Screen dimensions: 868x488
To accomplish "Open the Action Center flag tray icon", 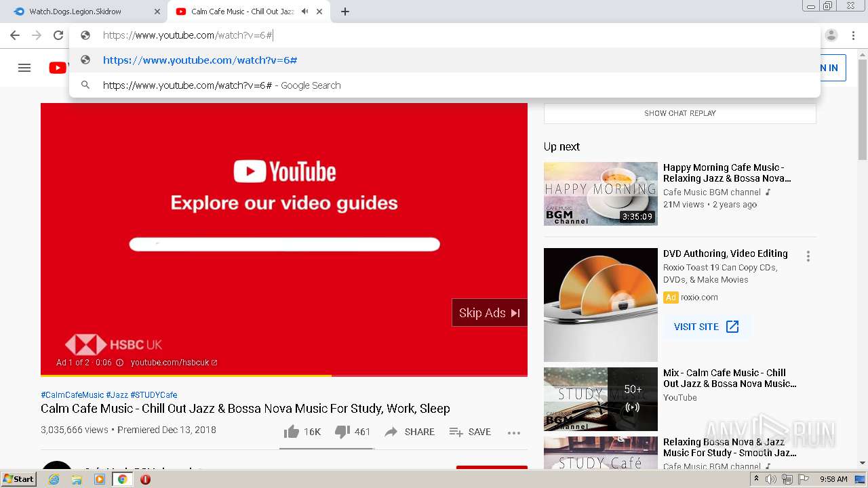I will pyautogui.click(x=802, y=479).
